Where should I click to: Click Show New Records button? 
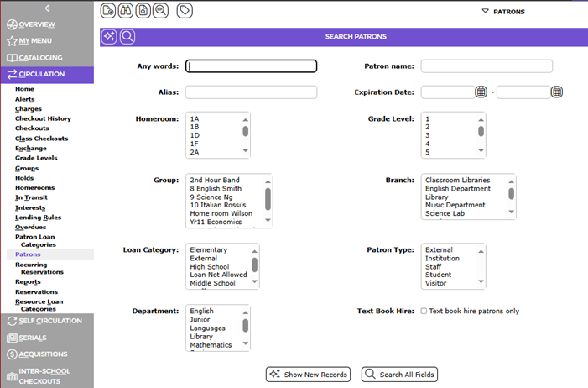(308, 375)
